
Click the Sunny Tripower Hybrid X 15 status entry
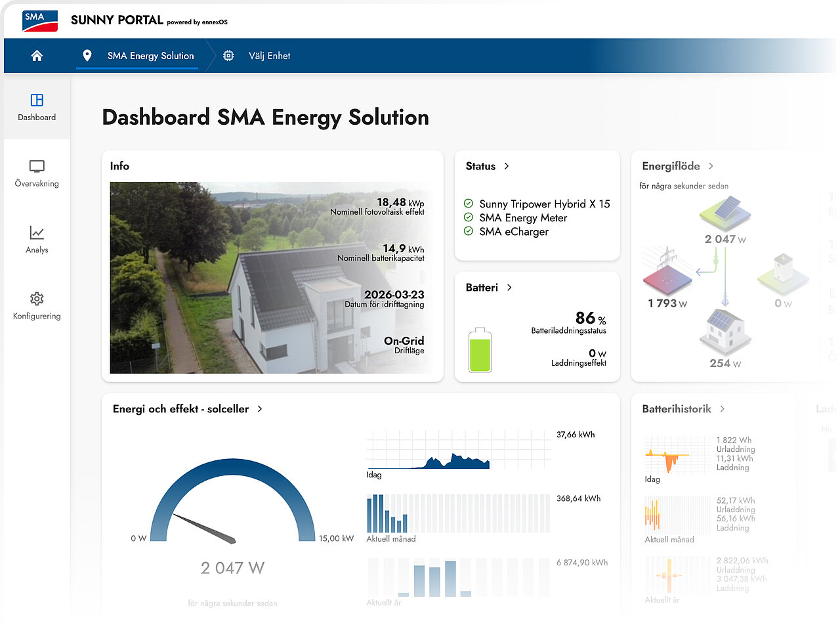coord(545,204)
